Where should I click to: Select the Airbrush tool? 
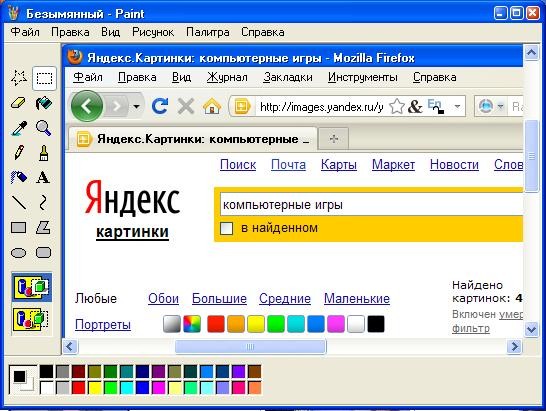click(19, 178)
